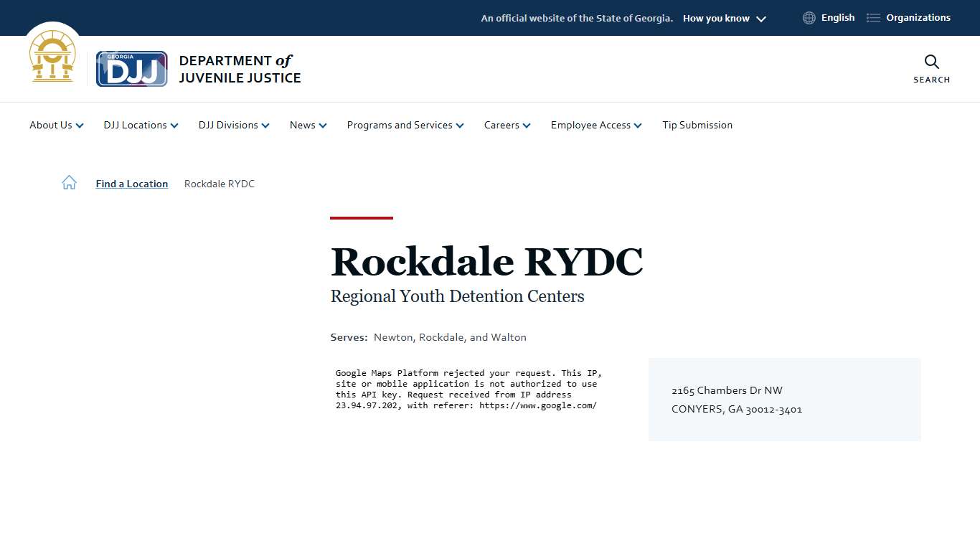
Task: Click the DJJ shield logo
Action: tap(131, 68)
